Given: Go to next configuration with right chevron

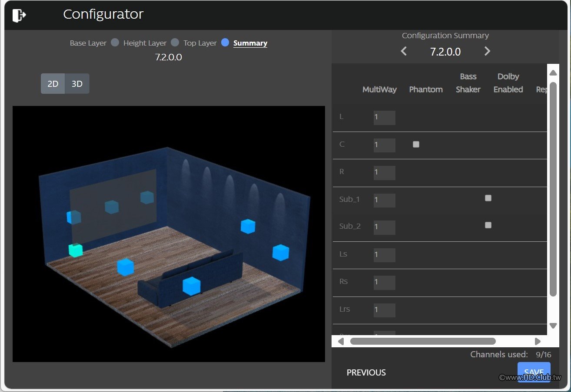Looking at the screenshot, I should click(x=487, y=51).
